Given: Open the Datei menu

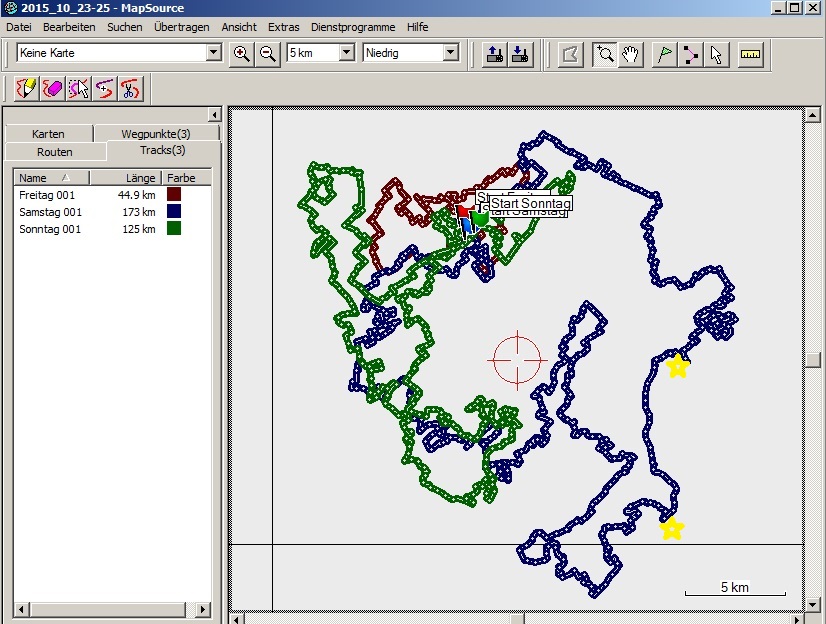Looking at the screenshot, I should [19, 27].
